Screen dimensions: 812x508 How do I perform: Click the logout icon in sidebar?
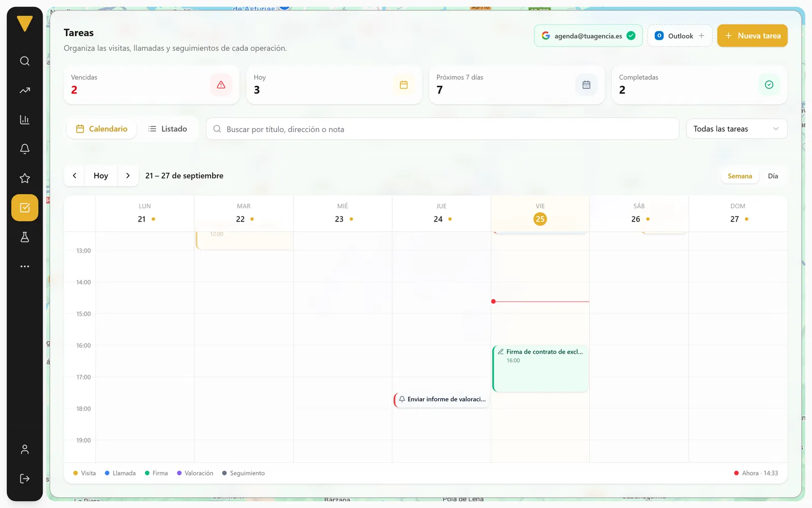pyautogui.click(x=25, y=479)
